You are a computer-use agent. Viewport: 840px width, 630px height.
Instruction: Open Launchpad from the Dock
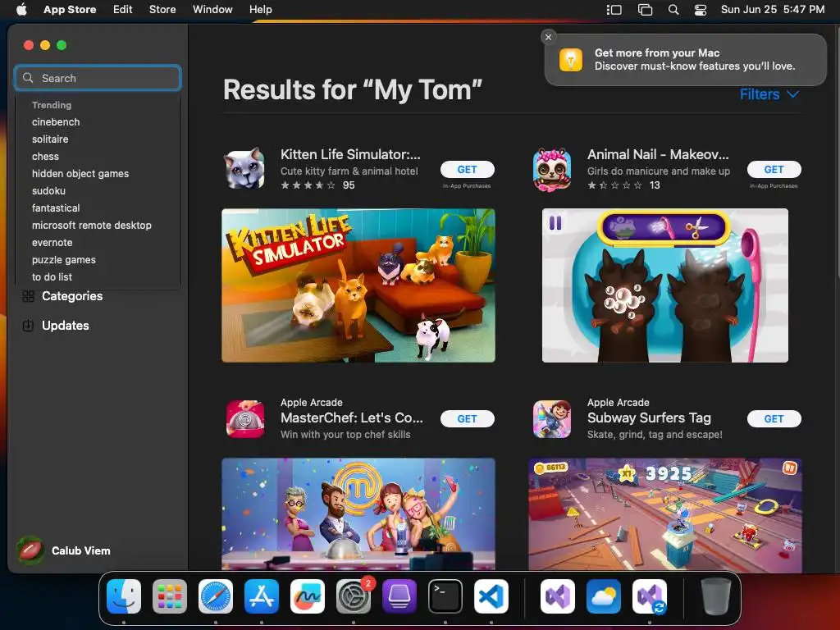[x=170, y=596]
